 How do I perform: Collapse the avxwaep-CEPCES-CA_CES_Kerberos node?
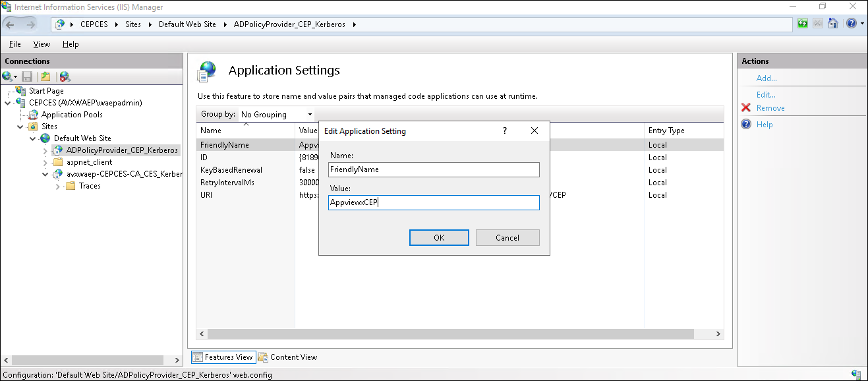point(45,174)
